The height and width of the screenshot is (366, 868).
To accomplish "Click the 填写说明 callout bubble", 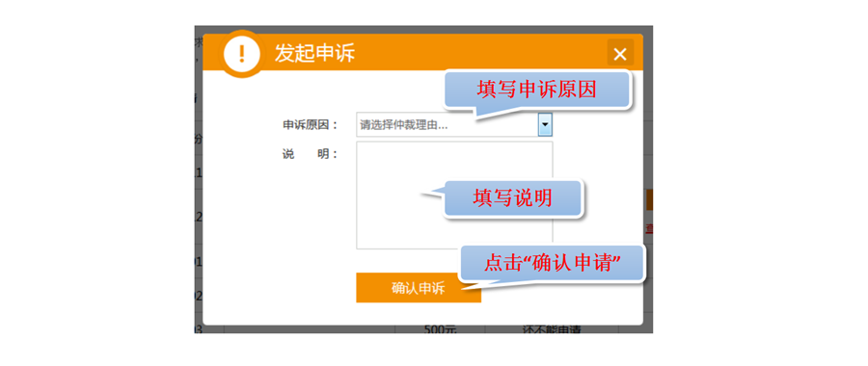I will [x=513, y=197].
